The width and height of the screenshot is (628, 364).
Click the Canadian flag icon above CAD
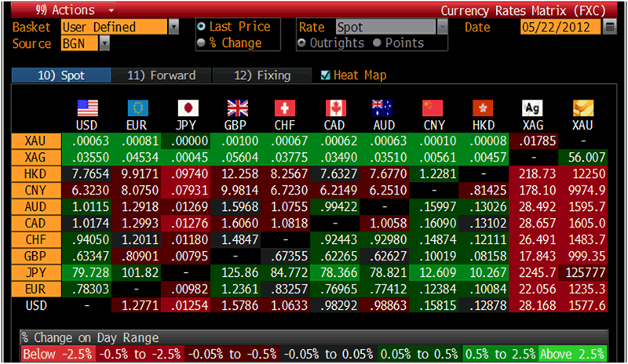tap(336, 108)
